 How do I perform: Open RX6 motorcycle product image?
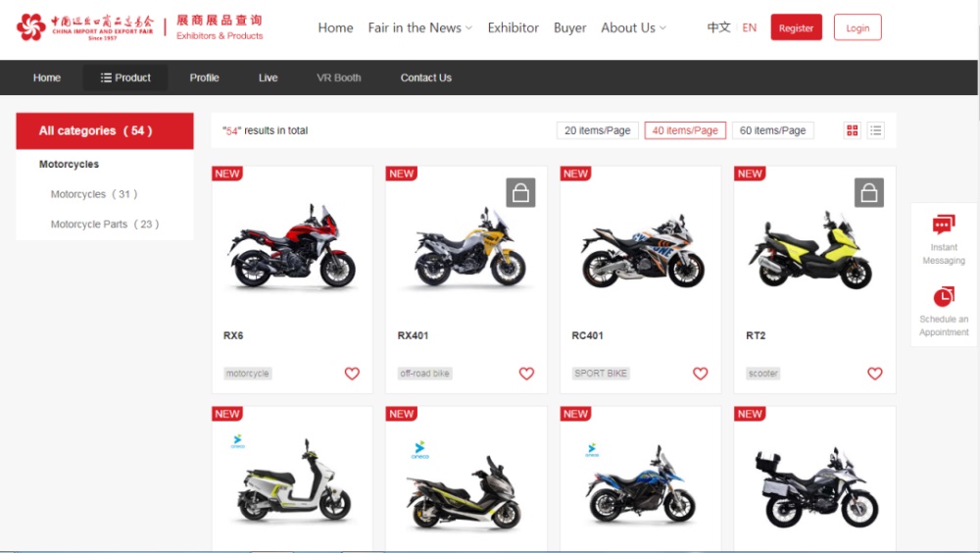pos(292,247)
